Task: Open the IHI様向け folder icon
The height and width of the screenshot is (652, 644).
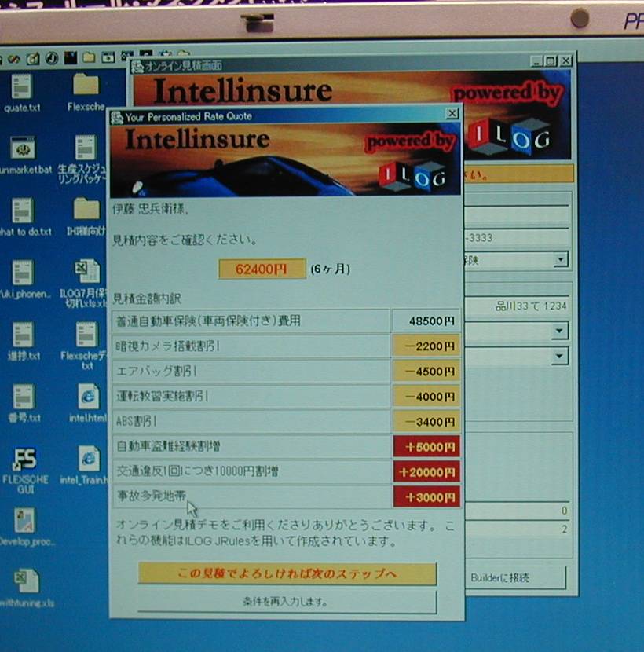Action: coord(86,217)
